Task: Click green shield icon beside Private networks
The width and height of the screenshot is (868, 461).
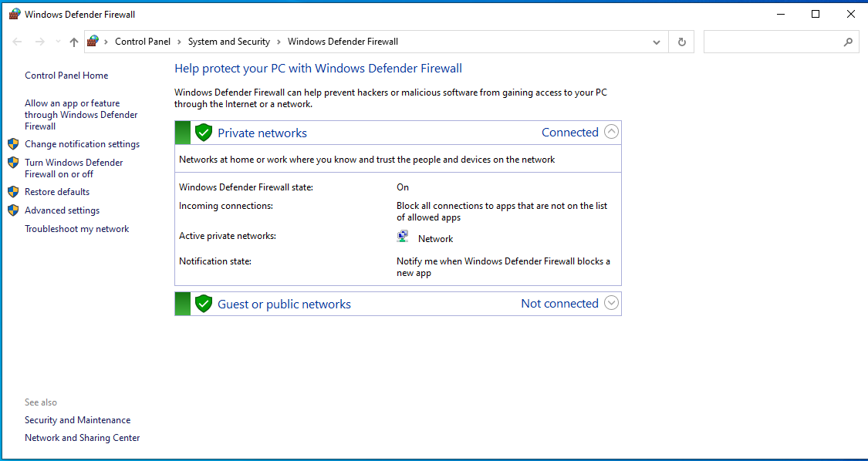Action: (x=204, y=133)
